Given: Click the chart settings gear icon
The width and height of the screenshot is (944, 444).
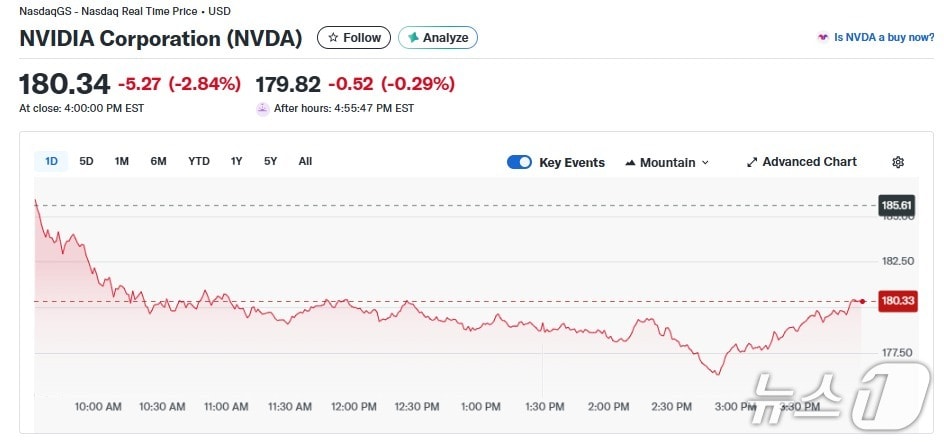Looking at the screenshot, I should point(898,162).
